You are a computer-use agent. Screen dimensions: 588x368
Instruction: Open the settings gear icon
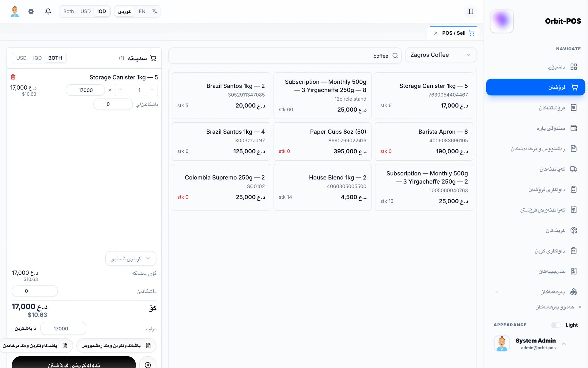31,11
